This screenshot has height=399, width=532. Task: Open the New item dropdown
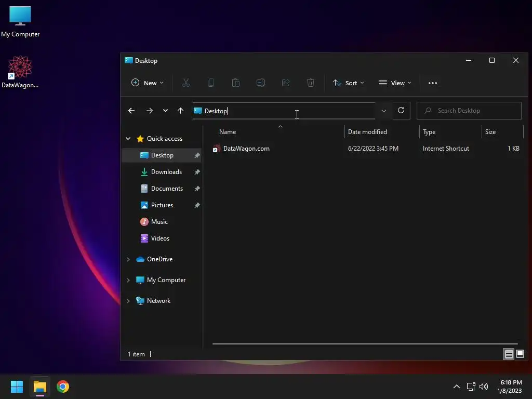148,83
